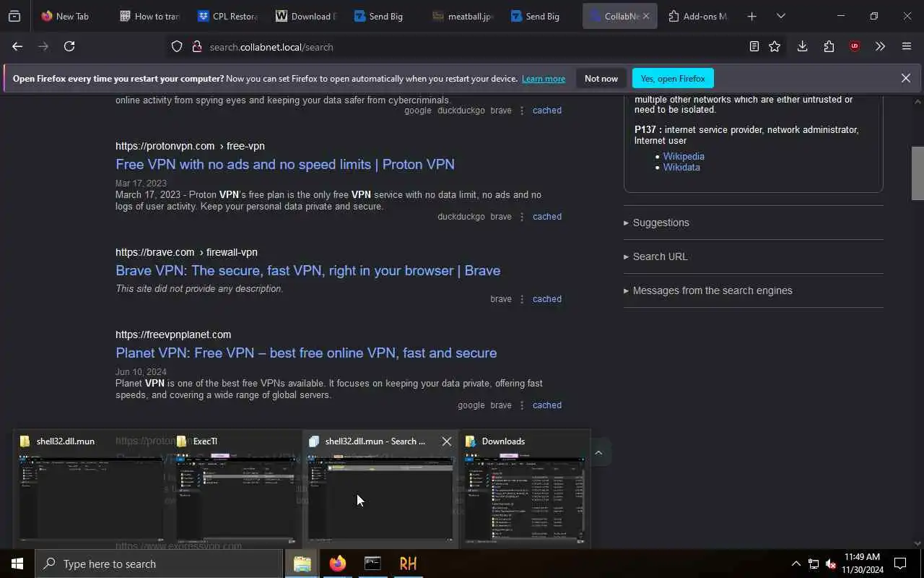Viewport: 924px width, 578px height.
Task: Switch to How to tran tab
Action: [150, 16]
